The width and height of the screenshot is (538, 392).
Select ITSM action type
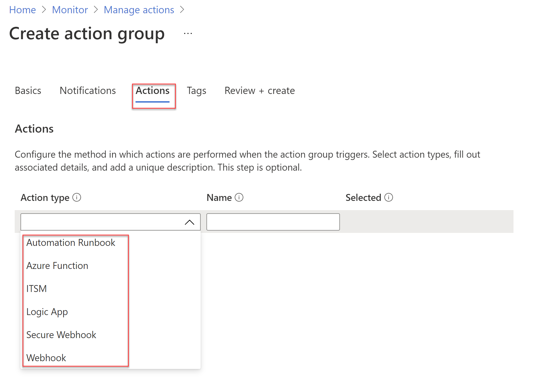pos(36,289)
